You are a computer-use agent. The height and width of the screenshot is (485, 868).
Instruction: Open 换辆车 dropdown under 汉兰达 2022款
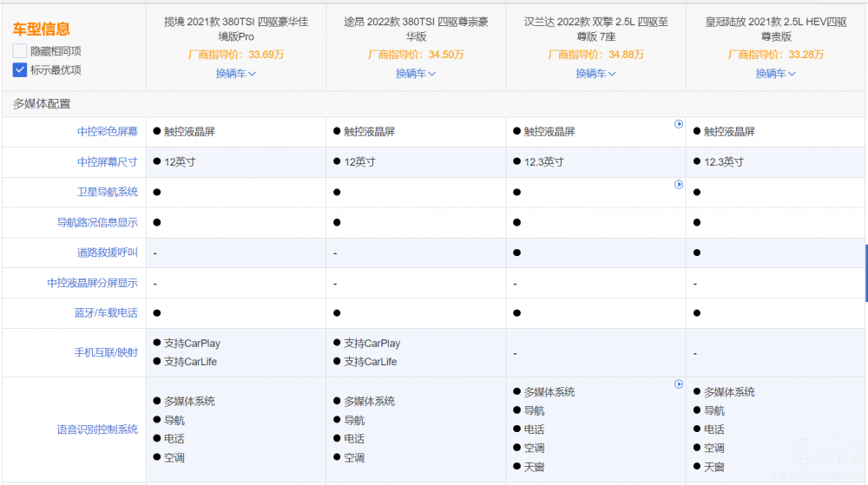coord(595,74)
